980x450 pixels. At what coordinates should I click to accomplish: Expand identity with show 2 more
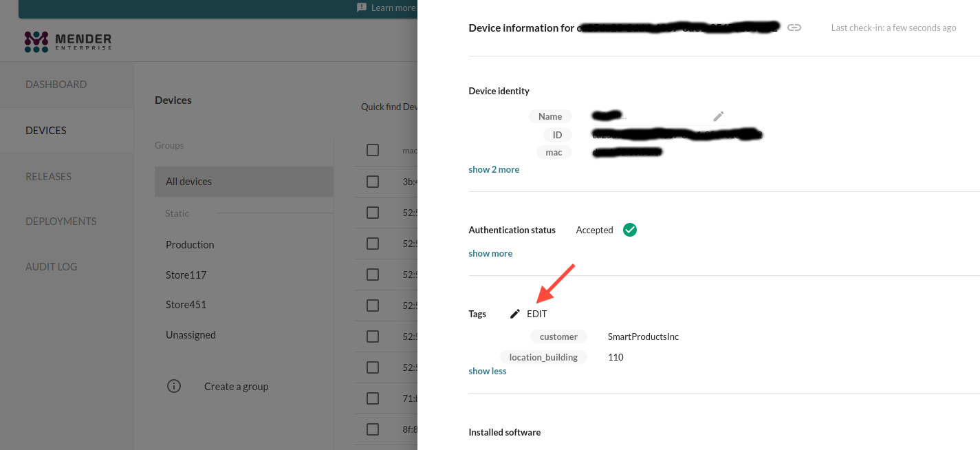[494, 169]
